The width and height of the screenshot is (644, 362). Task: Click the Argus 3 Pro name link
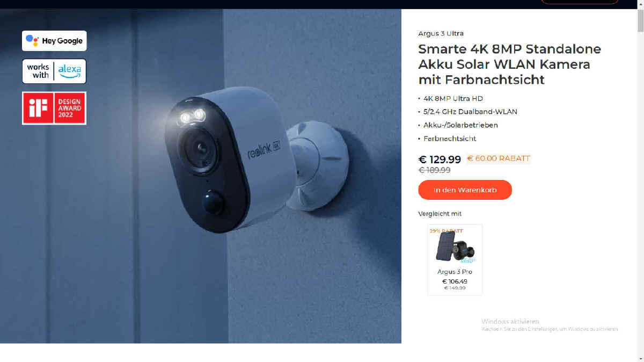(x=455, y=272)
